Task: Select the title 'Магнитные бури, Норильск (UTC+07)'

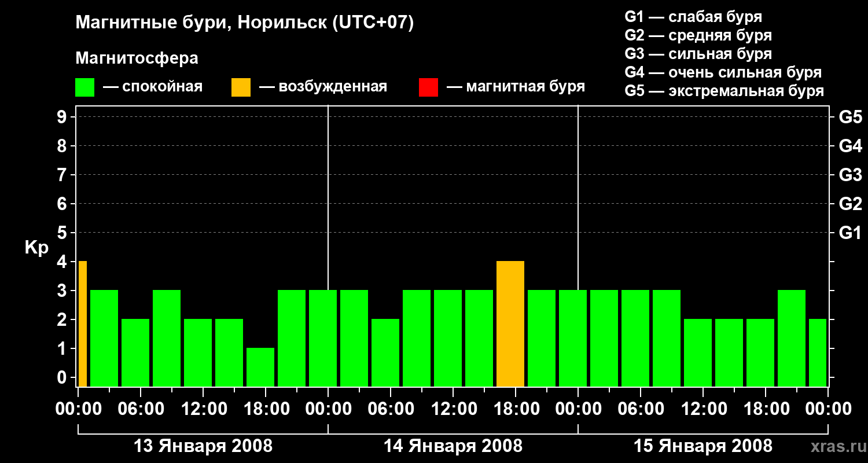Action: (245, 23)
